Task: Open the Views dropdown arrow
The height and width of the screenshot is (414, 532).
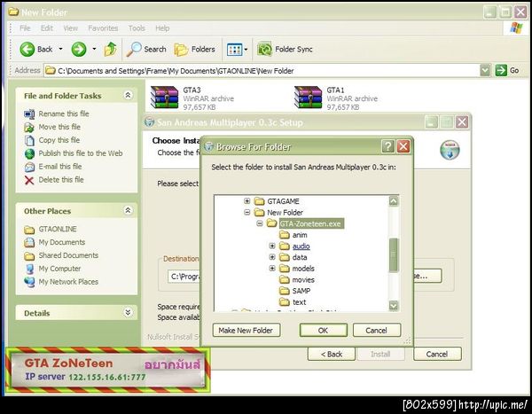Action: (x=246, y=50)
